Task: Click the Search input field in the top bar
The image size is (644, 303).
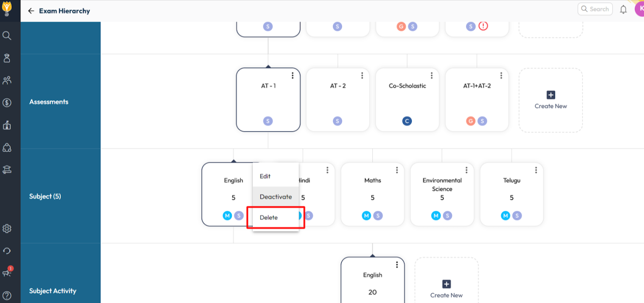Action: (595, 9)
